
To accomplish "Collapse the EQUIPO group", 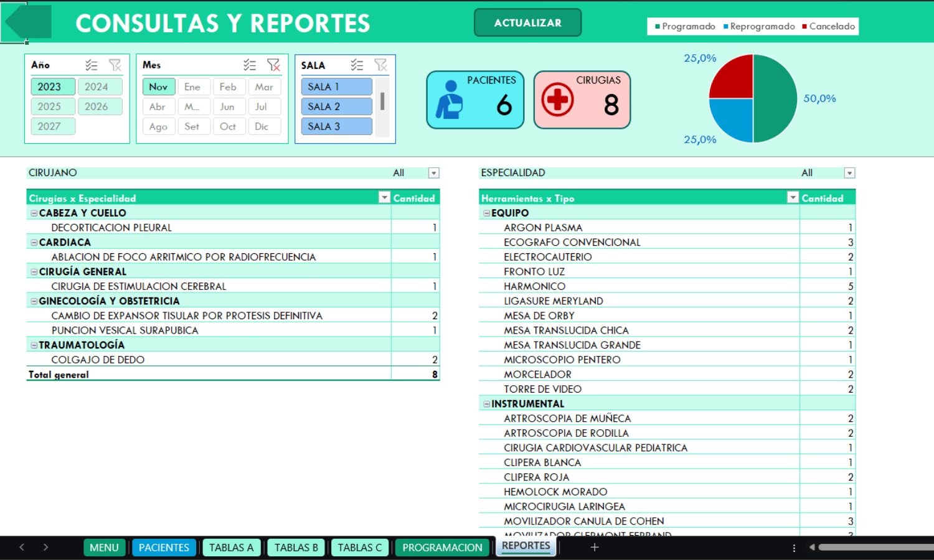I will coord(487,213).
